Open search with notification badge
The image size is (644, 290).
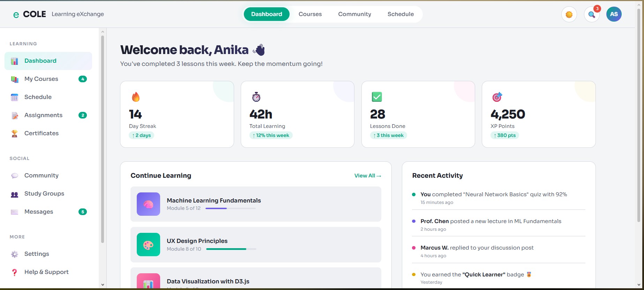pyautogui.click(x=592, y=14)
